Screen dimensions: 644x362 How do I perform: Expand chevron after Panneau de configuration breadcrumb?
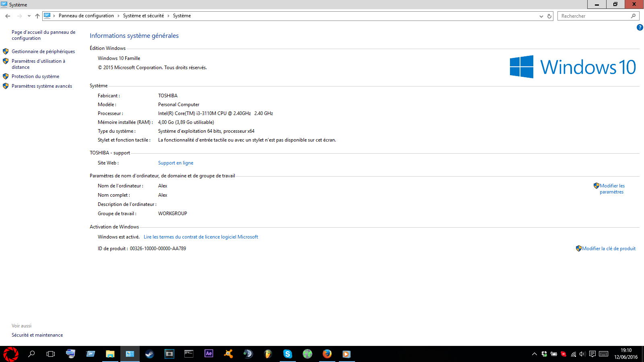tap(118, 16)
